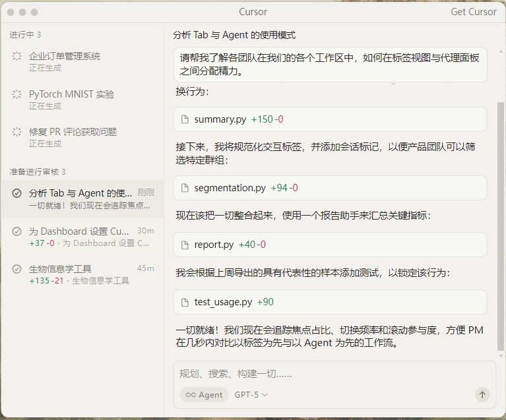
Task: Select 为 Dashboard 设置 review item
Action: point(82,237)
